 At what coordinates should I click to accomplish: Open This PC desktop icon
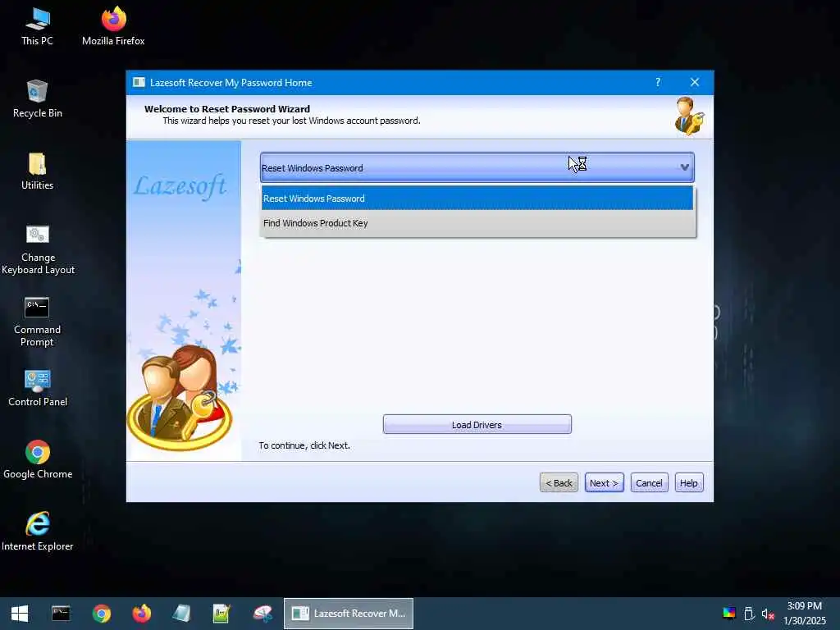click(x=37, y=27)
